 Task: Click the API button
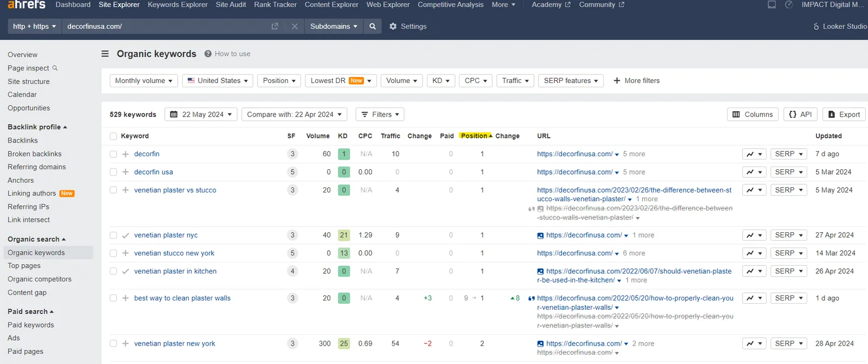[801, 114]
